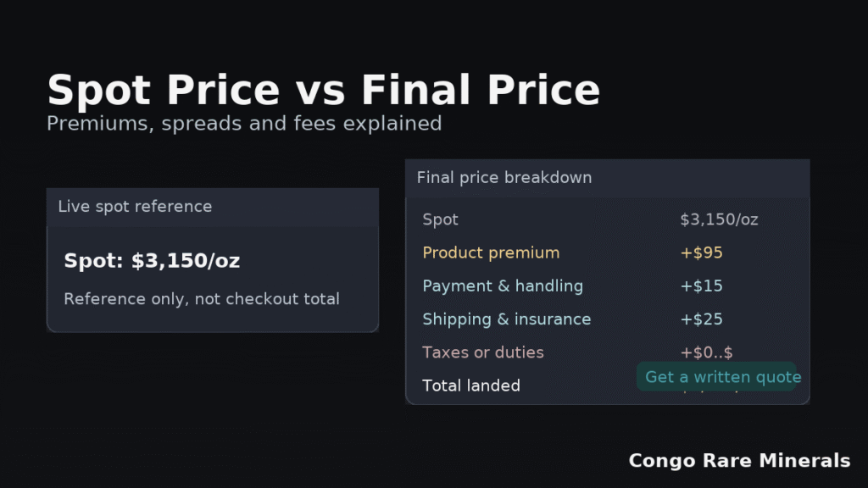
Task: Select the Spot row label in breakdown
Action: tap(440, 219)
